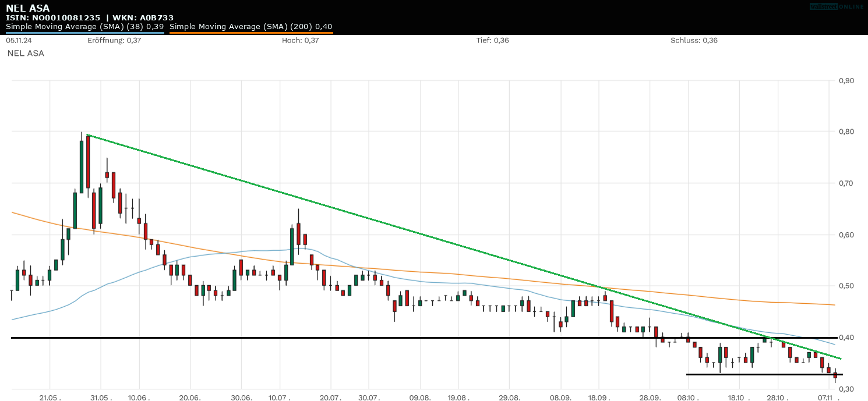
Task: Click the 31.05. date axis label
Action: (x=101, y=397)
